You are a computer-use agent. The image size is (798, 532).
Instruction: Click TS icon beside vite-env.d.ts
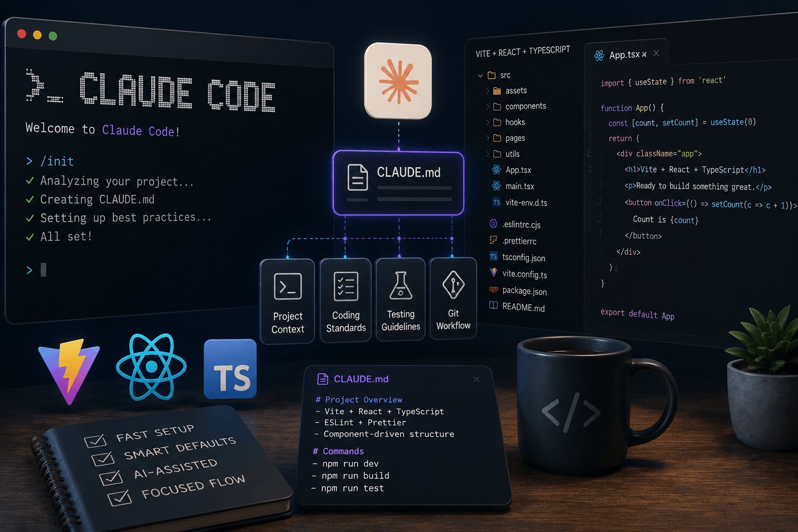(497, 203)
